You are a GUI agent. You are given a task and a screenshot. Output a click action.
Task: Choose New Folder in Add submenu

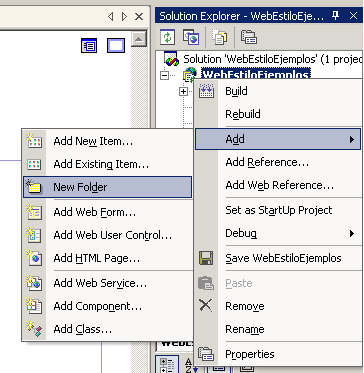pos(107,187)
